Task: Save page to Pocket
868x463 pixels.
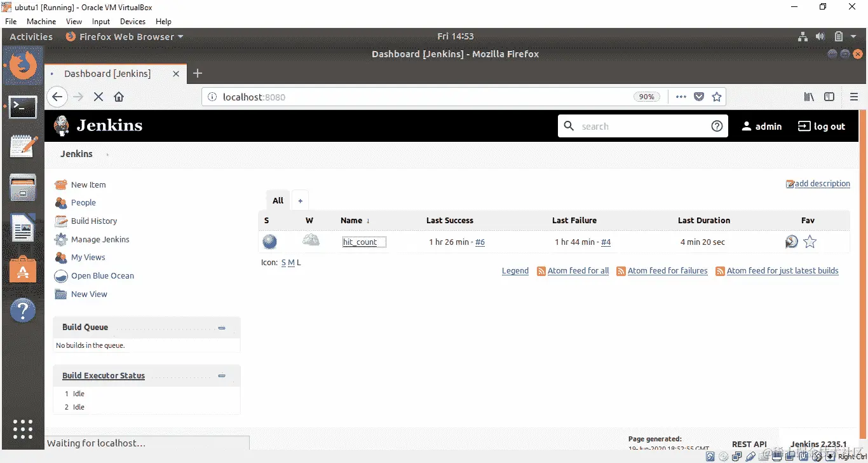Action: click(x=699, y=97)
